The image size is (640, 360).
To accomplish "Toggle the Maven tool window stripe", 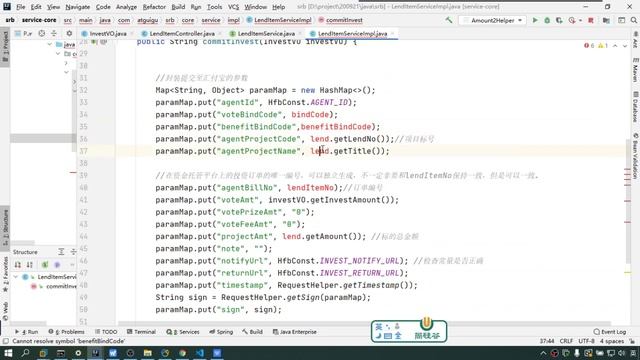I will click(635, 70).
